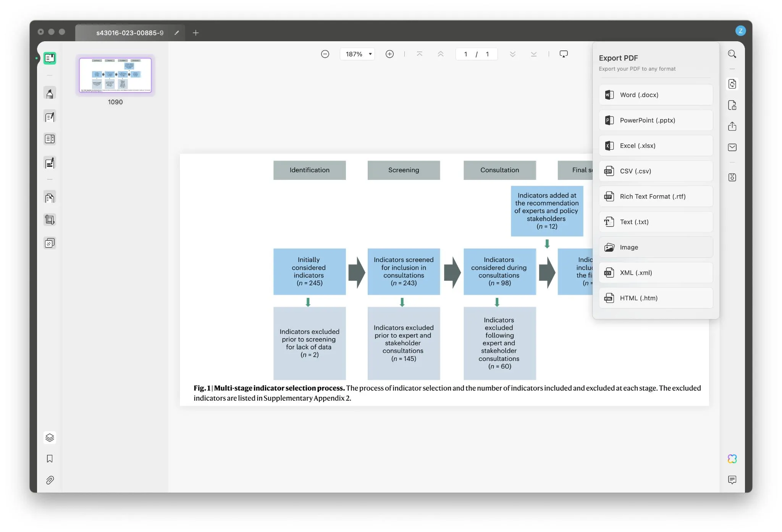Open the Attachments paperclip panel
782x532 pixels.
pos(50,480)
